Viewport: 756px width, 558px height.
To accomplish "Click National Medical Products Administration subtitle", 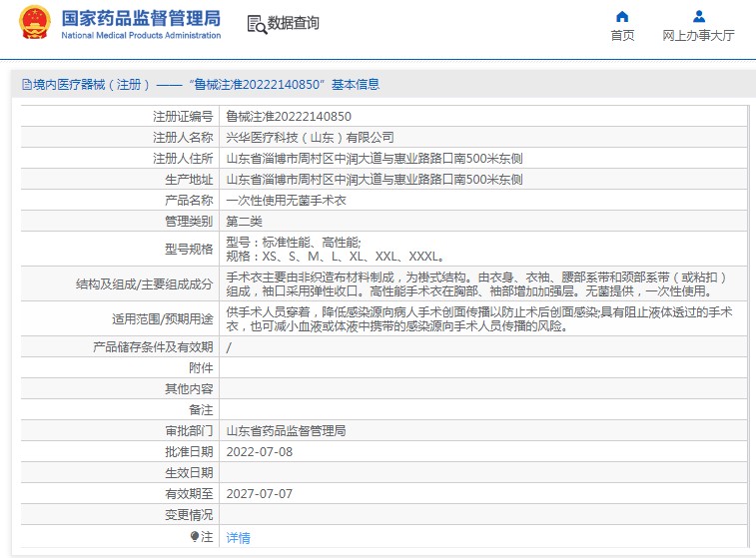I will (141, 35).
